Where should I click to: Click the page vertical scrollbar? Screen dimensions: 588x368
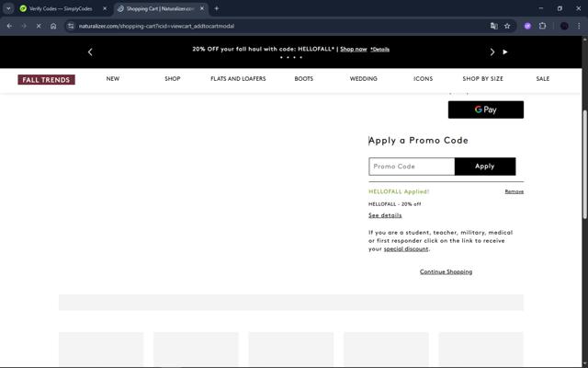point(585,164)
